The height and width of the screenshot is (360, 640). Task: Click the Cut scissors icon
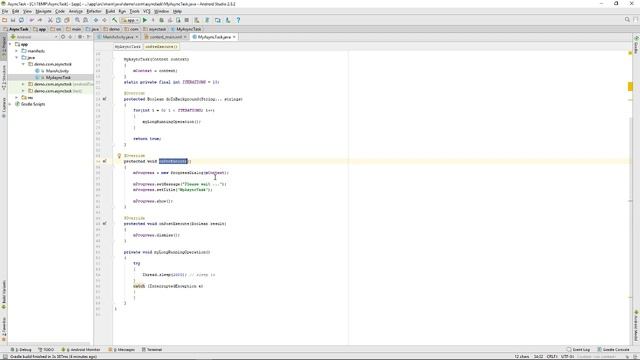click(50, 20)
